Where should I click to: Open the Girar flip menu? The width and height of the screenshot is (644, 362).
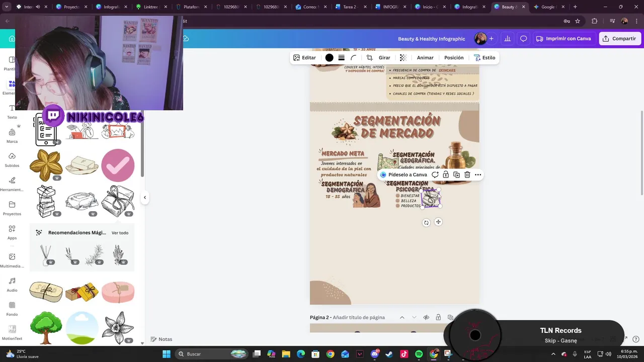pos(384,58)
